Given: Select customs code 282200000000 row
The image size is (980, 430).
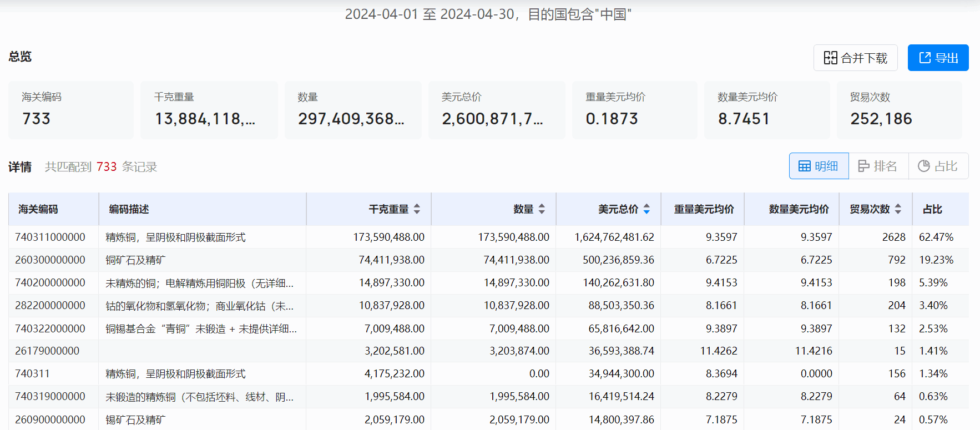Looking at the screenshot, I should point(50,305).
